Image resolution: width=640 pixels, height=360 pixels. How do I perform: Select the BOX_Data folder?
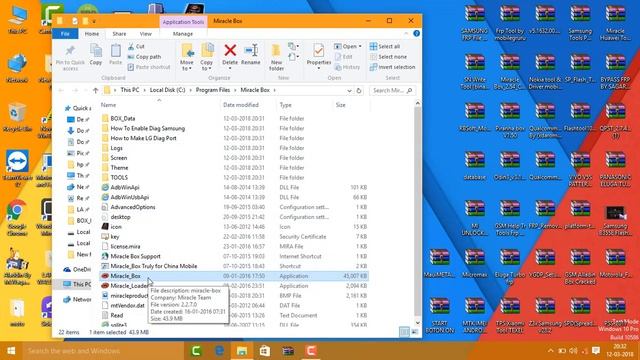pyautogui.click(x=122, y=118)
